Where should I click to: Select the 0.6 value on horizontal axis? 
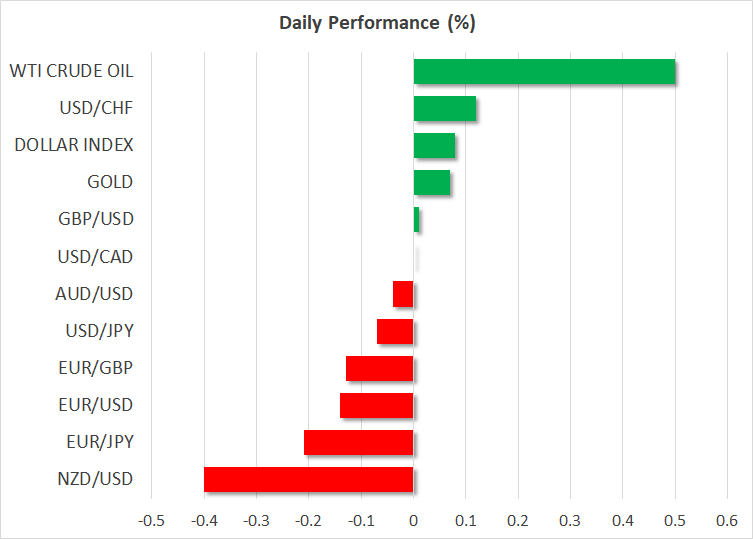726,521
